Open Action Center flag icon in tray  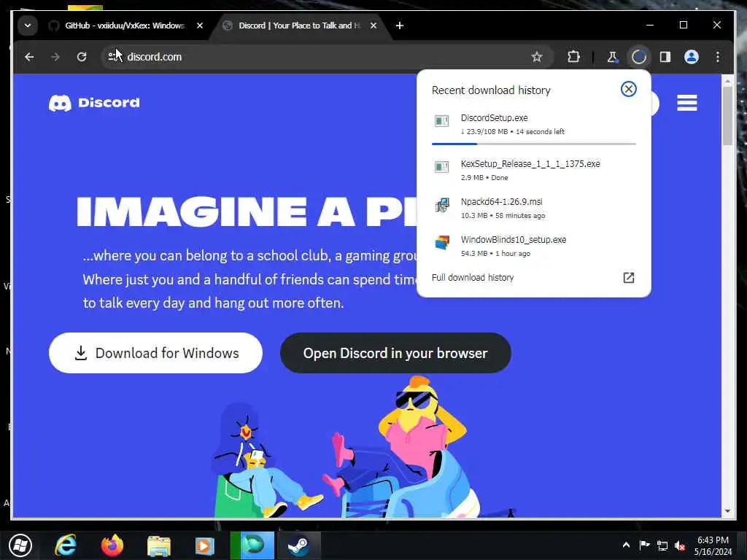click(644, 545)
